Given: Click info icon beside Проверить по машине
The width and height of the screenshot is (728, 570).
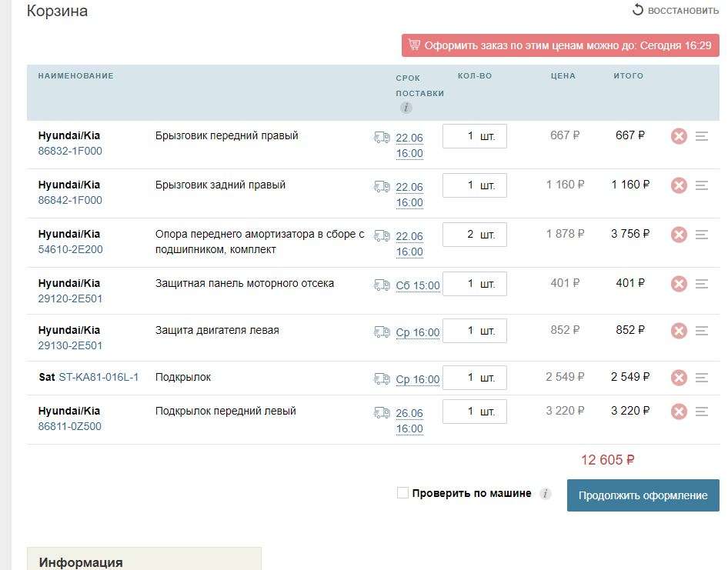Looking at the screenshot, I should tap(546, 494).
